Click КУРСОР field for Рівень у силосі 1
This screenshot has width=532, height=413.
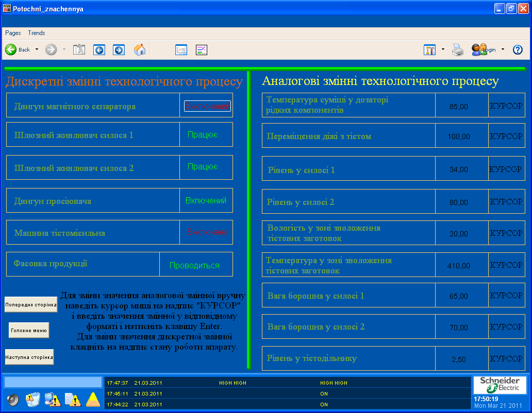(x=506, y=169)
